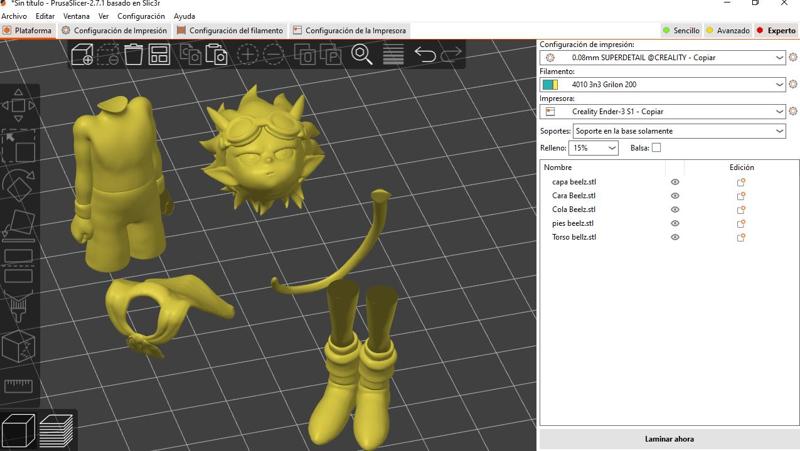Image resolution: width=800 pixels, height=451 pixels.
Task: Open the Impresora Creality Ender-3 dropdown
Action: [664, 112]
